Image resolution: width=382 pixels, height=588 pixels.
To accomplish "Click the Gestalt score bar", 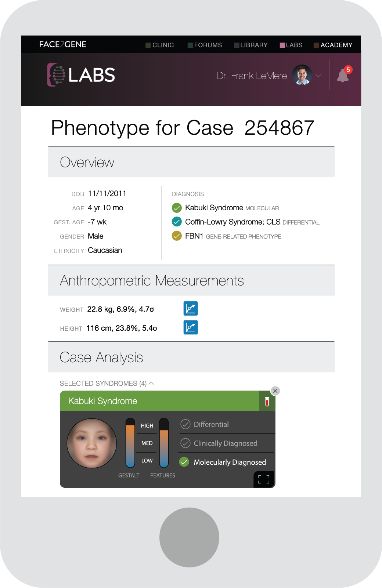I will coord(130,443).
